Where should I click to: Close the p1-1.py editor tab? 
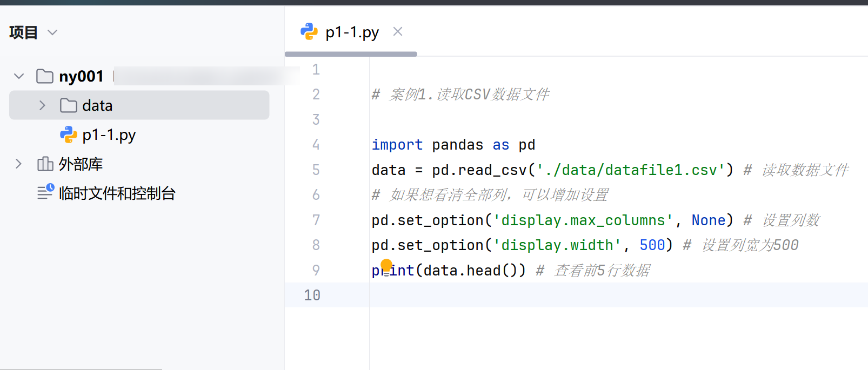398,32
